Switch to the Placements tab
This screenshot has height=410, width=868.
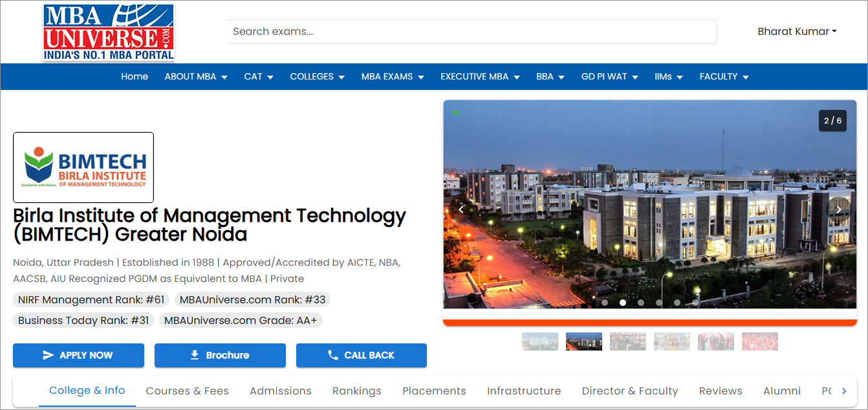[434, 391]
